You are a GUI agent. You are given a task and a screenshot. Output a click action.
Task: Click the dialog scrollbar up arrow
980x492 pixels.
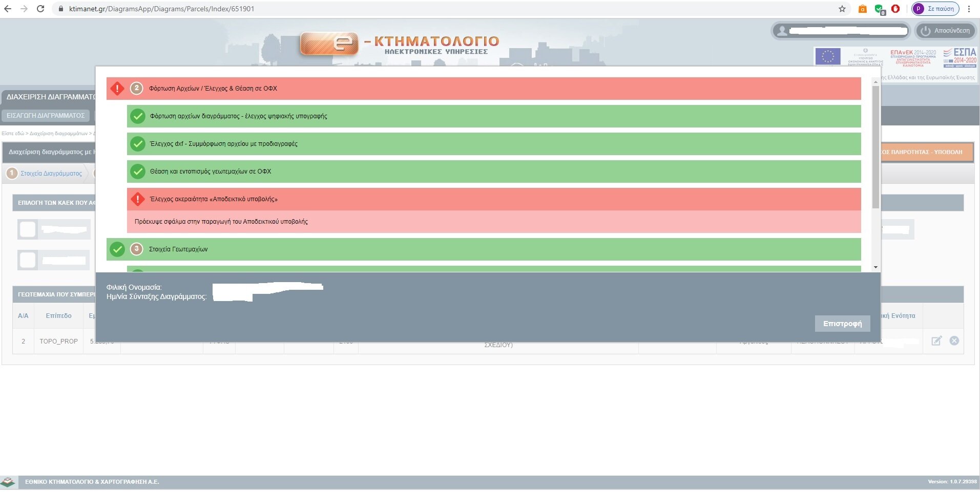pos(875,82)
